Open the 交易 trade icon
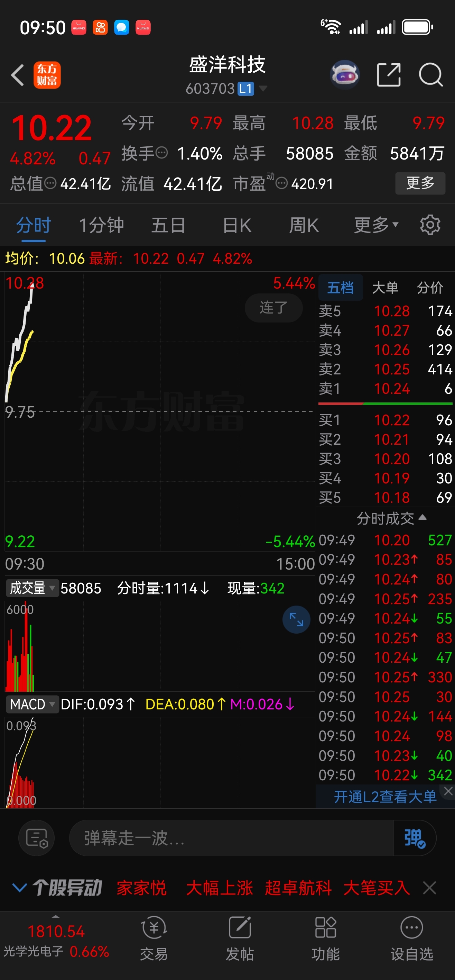The height and width of the screenshot is (980, 455). pyautogui.click(x=154, y=938)
